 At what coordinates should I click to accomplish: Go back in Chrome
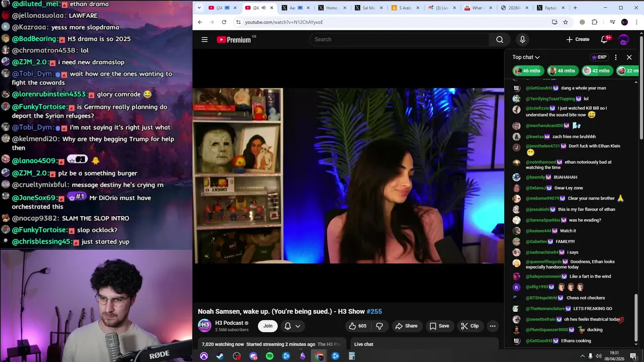[x=200, y=22]
